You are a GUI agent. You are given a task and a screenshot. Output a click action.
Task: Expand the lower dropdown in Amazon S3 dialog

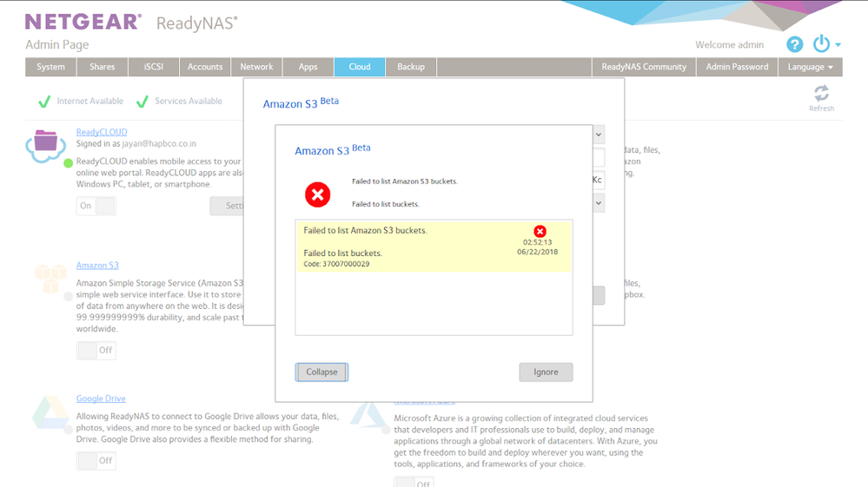[599, 203]
